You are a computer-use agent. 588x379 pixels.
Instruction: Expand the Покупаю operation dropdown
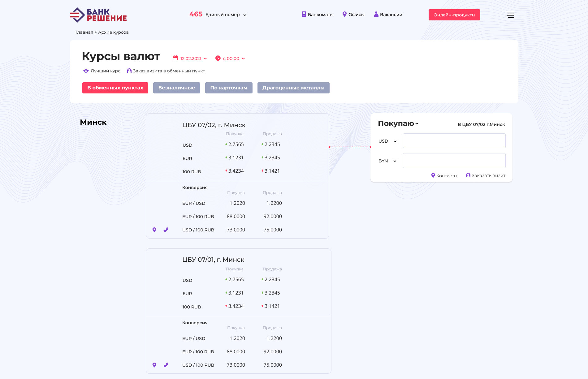click(x=398, y=124)
